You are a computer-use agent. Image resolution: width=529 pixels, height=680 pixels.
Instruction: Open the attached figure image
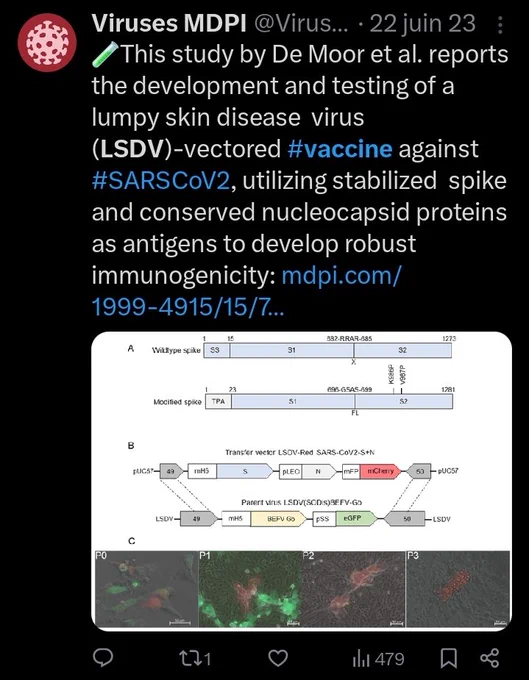click(301, 481)
